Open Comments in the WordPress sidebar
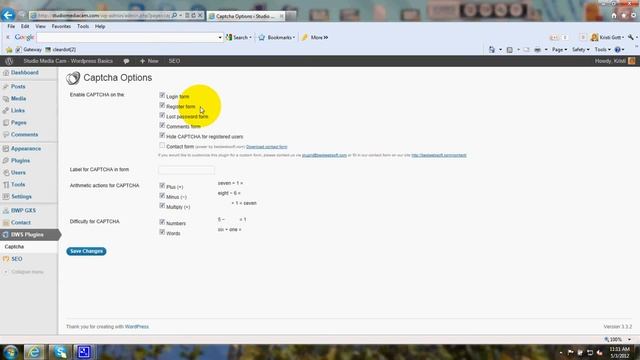The image size is (640, 360). coord(24,134)
